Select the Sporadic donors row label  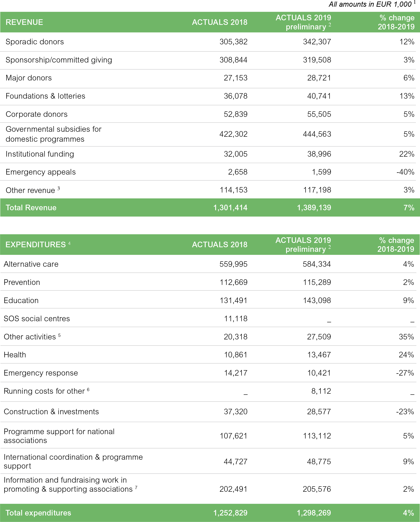(35, 42)
